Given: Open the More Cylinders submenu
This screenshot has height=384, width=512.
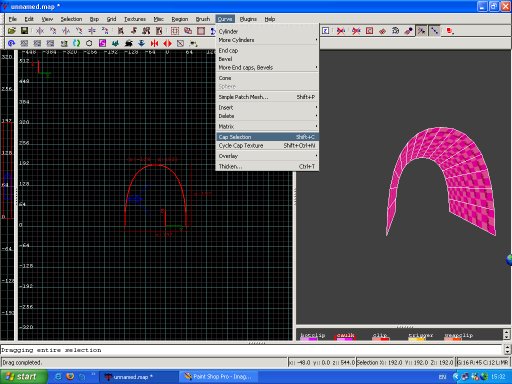Looking at the screenshot, I should coord(267,40).
